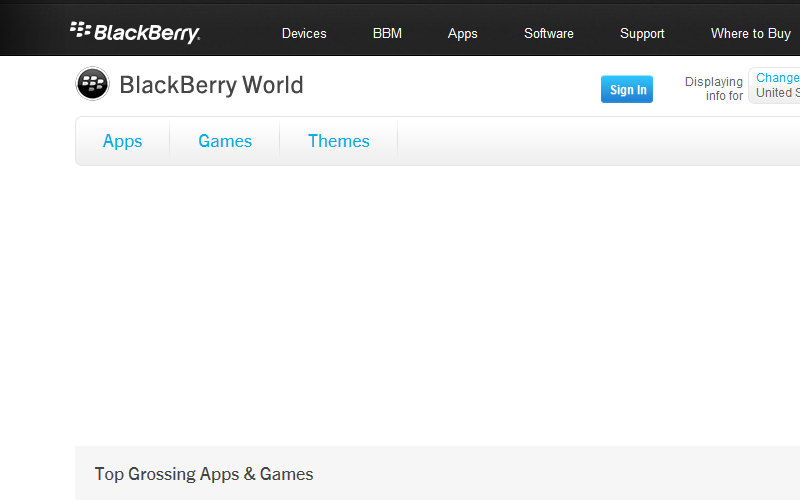Click the blue Sign In button
800x500 pixels.
coord(627,89)
